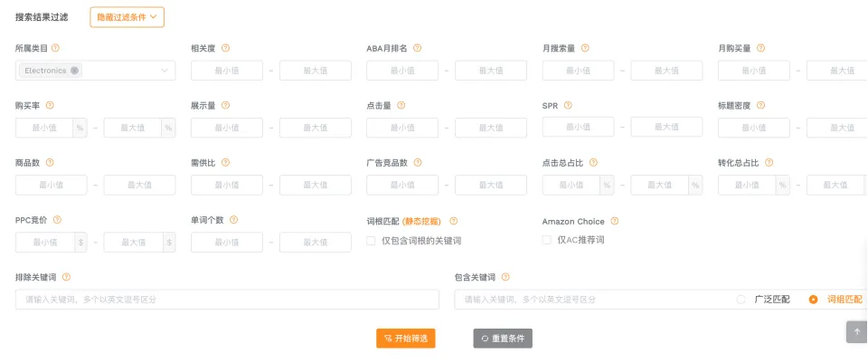The width and height of the screenshot is (868, 363).
Task: Click help icon next to 排除关键词
Action: point(66,276)
